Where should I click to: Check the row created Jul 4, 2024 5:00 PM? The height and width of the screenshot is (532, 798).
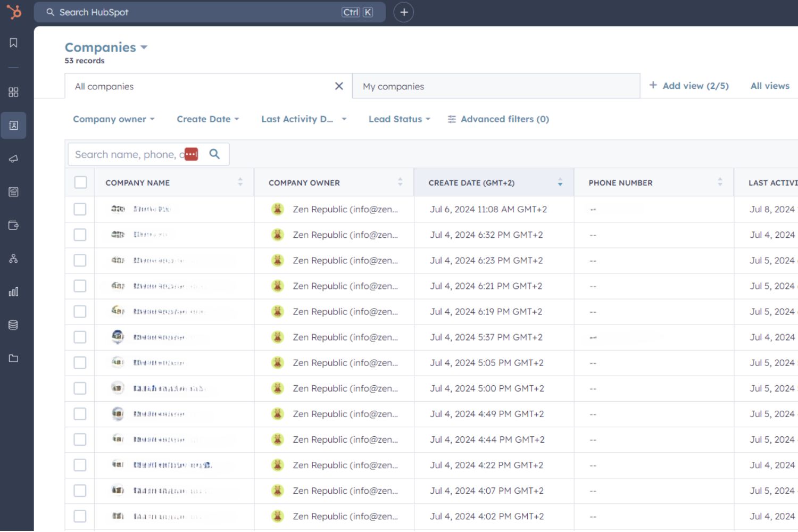(x=80, y=388)
